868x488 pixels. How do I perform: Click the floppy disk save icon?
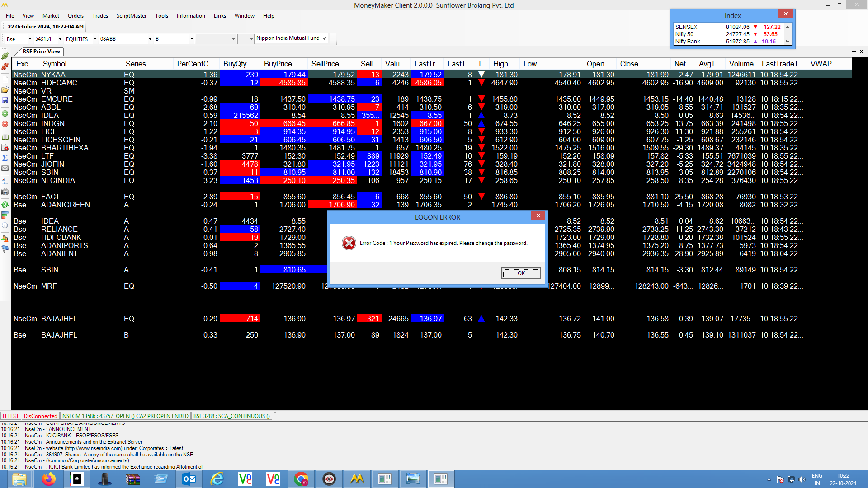pyautogui.click(x=5, y=100)
